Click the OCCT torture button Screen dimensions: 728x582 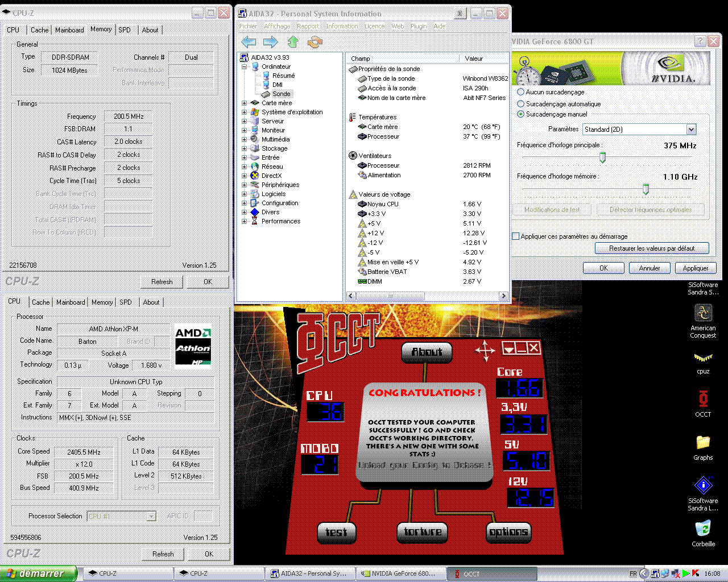422,532
